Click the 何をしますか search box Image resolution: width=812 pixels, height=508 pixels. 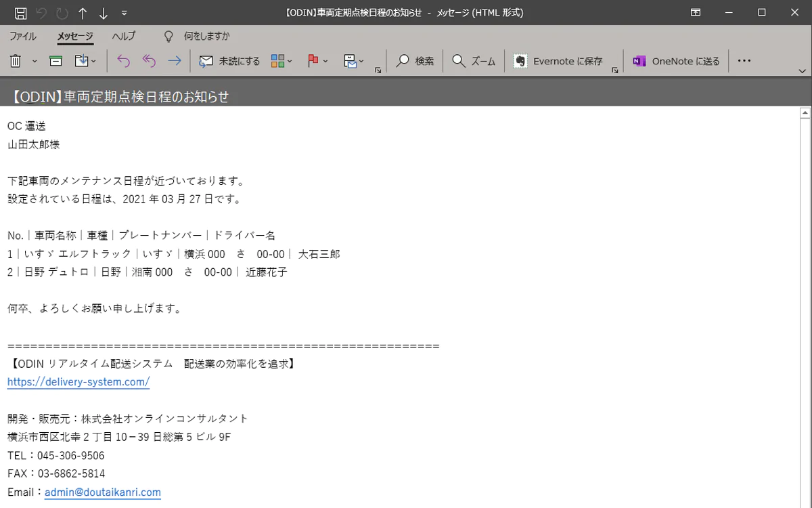pos(206,36)
